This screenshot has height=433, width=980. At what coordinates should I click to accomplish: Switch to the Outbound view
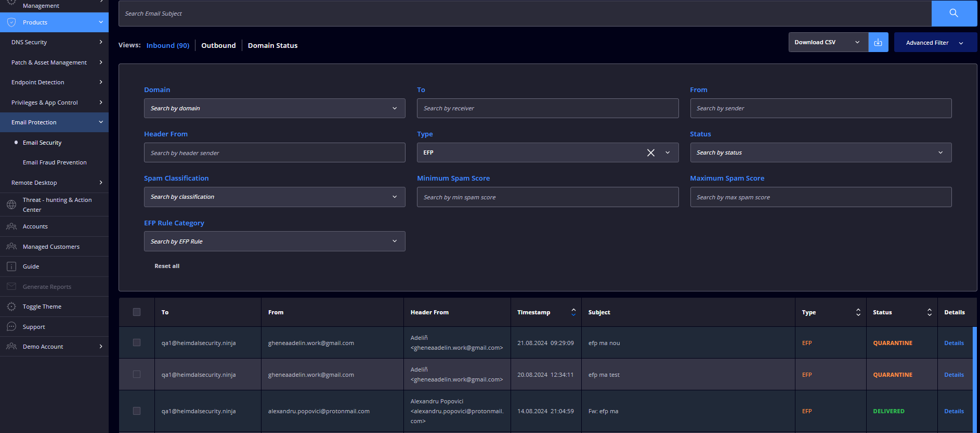pos(218,45)
